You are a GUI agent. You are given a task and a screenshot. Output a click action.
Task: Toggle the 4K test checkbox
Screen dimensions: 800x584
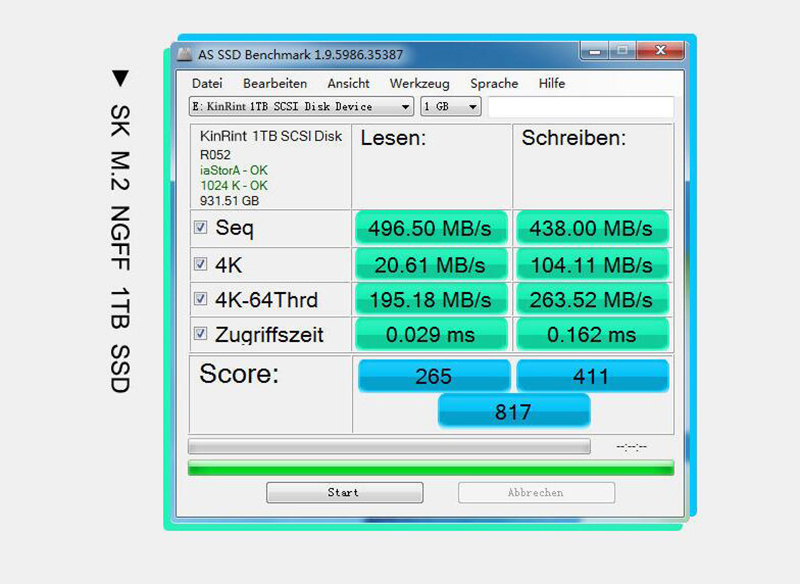200,264
